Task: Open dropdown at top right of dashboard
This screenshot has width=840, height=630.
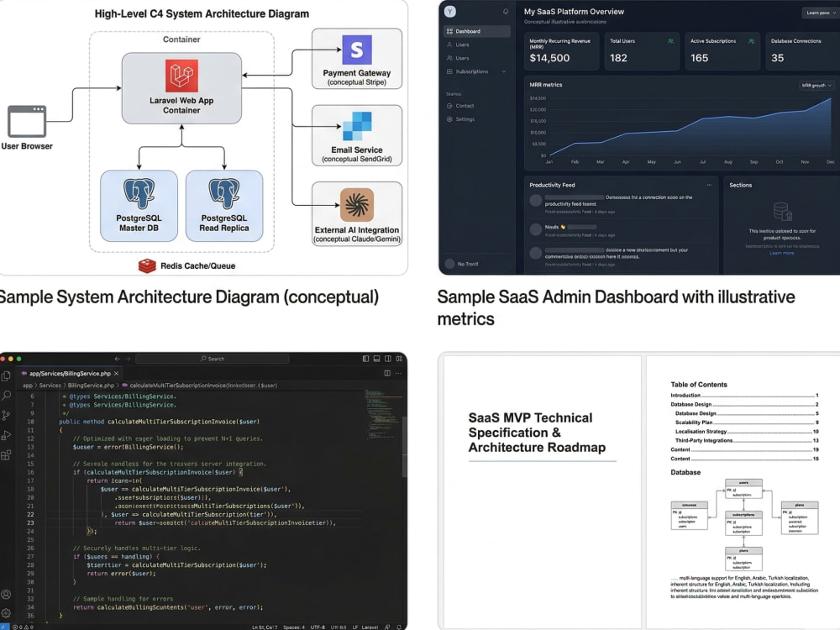Action: [820, 13]
